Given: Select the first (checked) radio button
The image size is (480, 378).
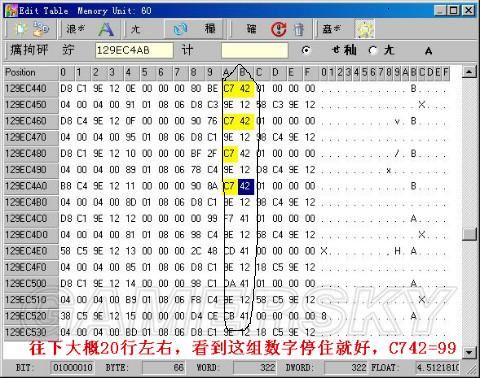Looking at the screenshot, I should tap(306, 50).
